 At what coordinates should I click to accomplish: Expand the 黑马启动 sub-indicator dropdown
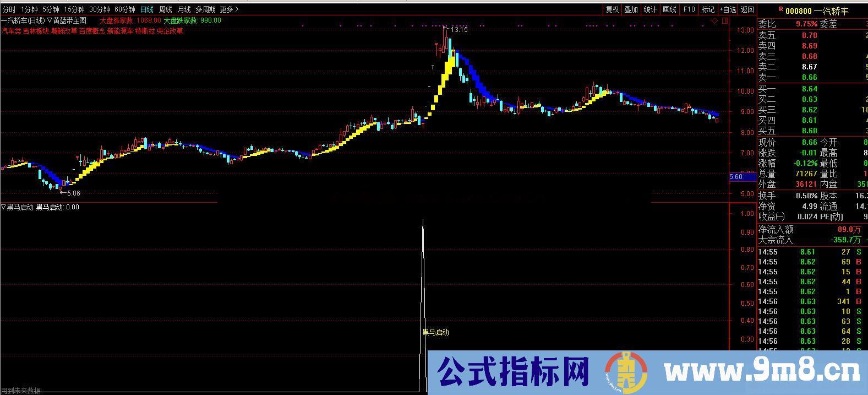pyautogui.click(x=3, y=207)
